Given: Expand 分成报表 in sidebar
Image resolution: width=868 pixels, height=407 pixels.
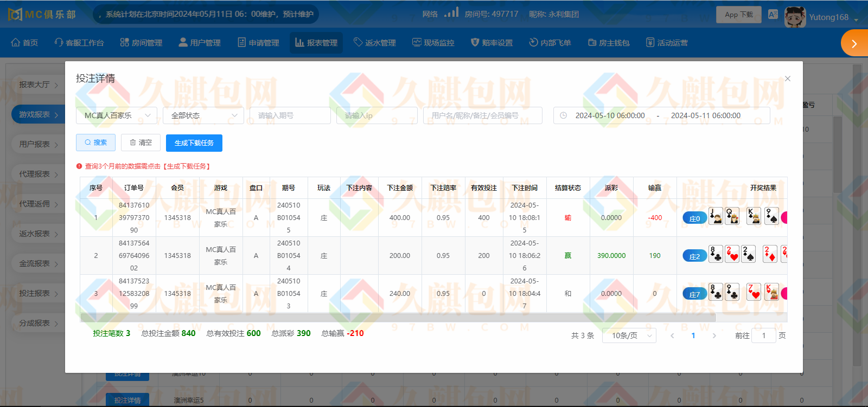Looking at the screenshot, I should click(x=38, y=323).
